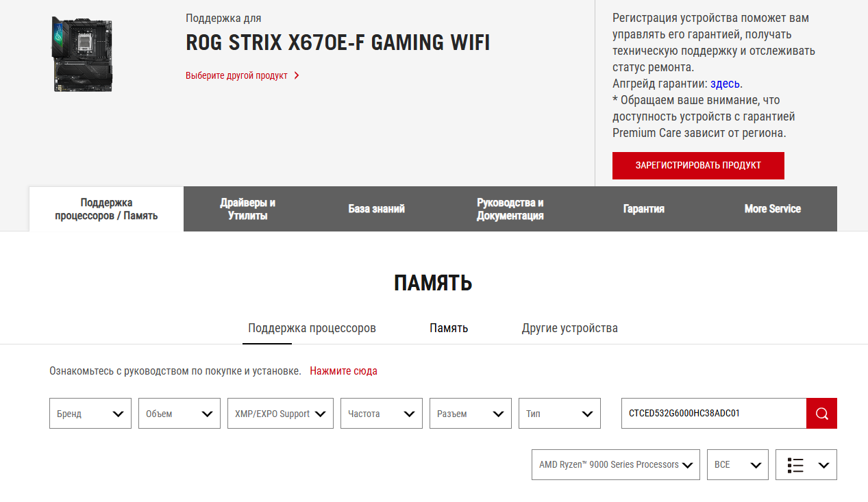868x502 pixels.
Task: Open the 'Другие устройства' sub-tab
Action: click(570, 328)
